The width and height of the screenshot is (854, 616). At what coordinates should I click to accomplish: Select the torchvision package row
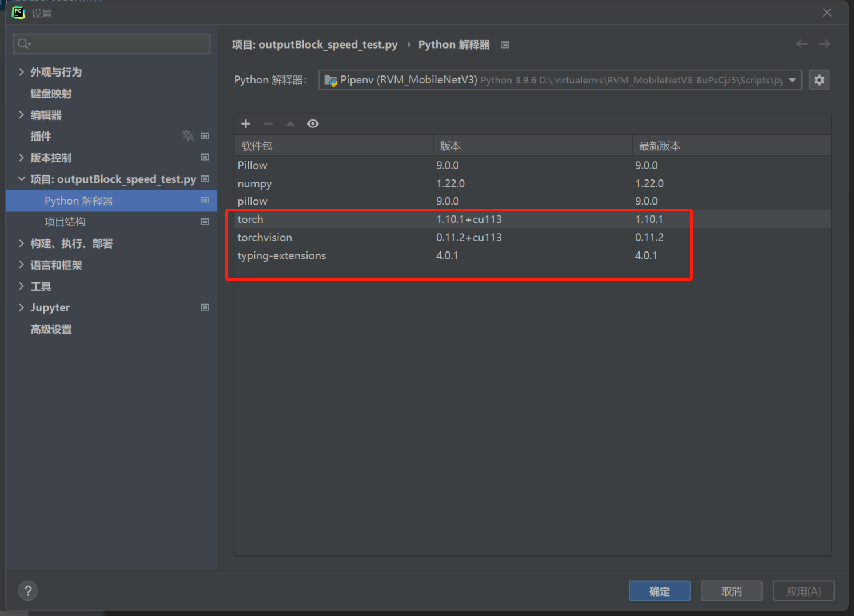point(533,237)
